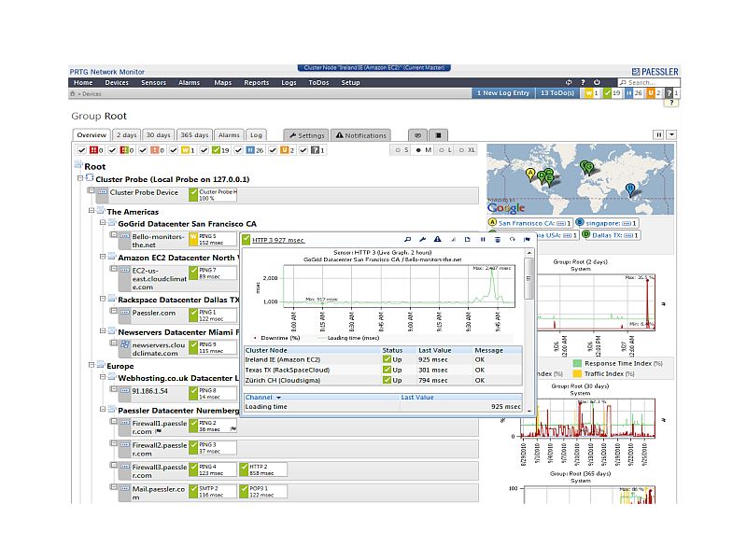Click the 13 ToDo(s) button
Viewport: 747px width, 560px height.
point(557,93)
